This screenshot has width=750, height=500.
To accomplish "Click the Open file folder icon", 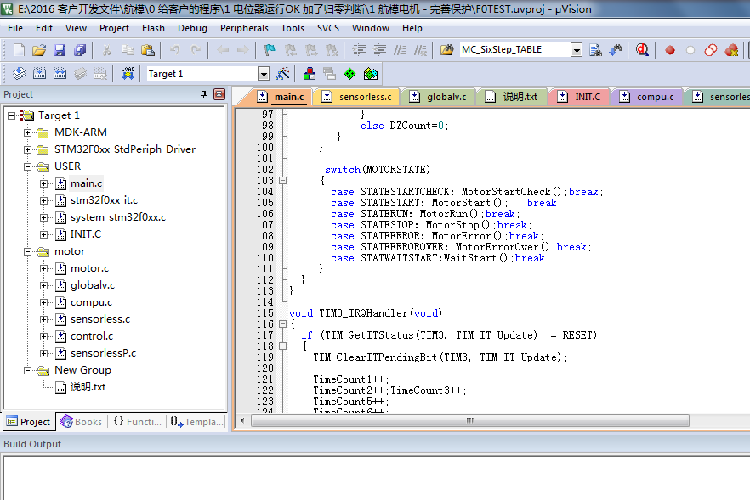I will [39, 50].
